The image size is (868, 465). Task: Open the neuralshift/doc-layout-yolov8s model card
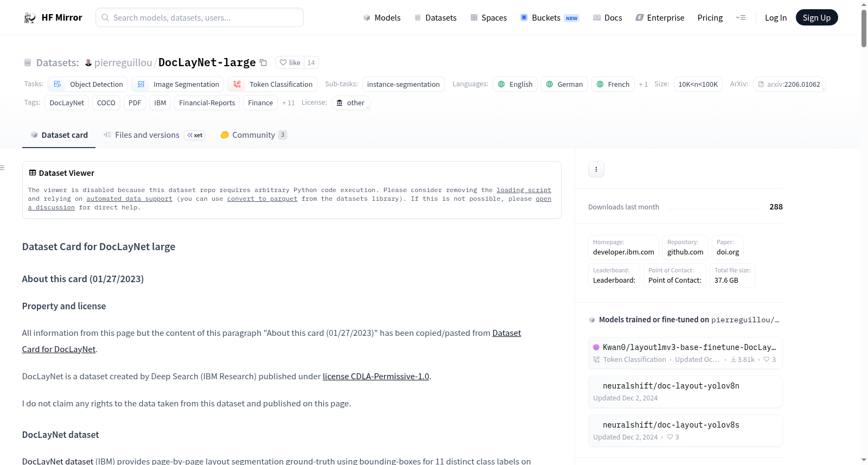coord(685,431)
